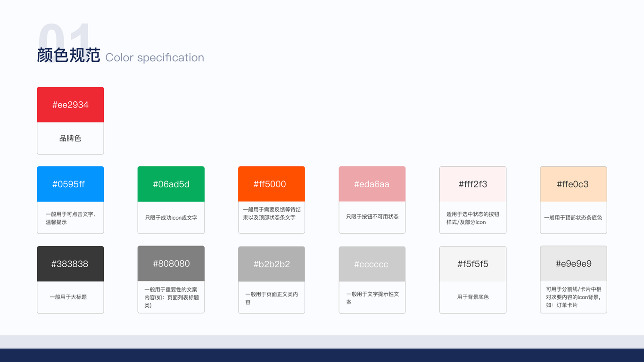The height and width of the screenshot is (362, 644).
Task: Select the 一般用于顶部状态条底色 text
Action: [x=573, y=218]
